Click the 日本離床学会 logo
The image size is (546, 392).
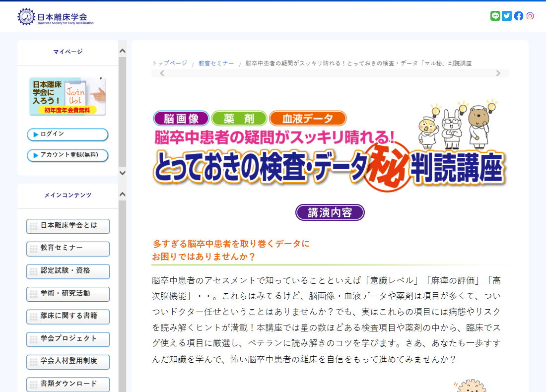pyautogui.click(x=56, y=17)
